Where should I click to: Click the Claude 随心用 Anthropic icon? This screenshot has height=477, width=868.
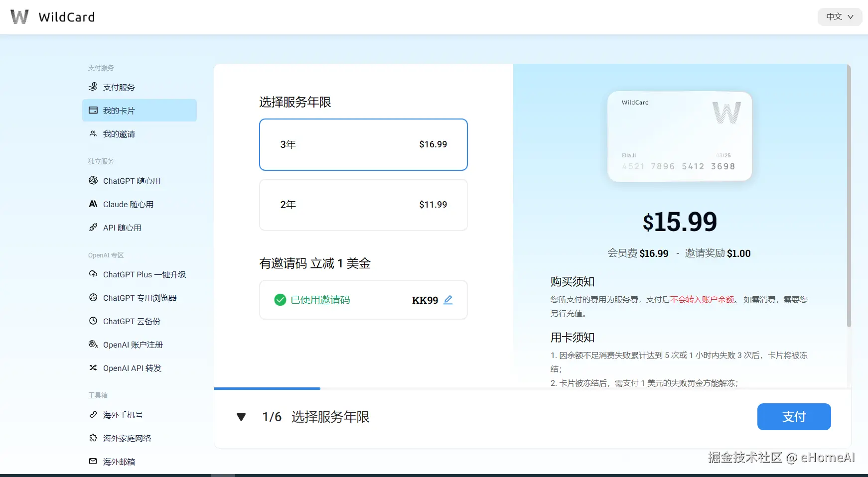pyautogui.click(x=93, y=204)
